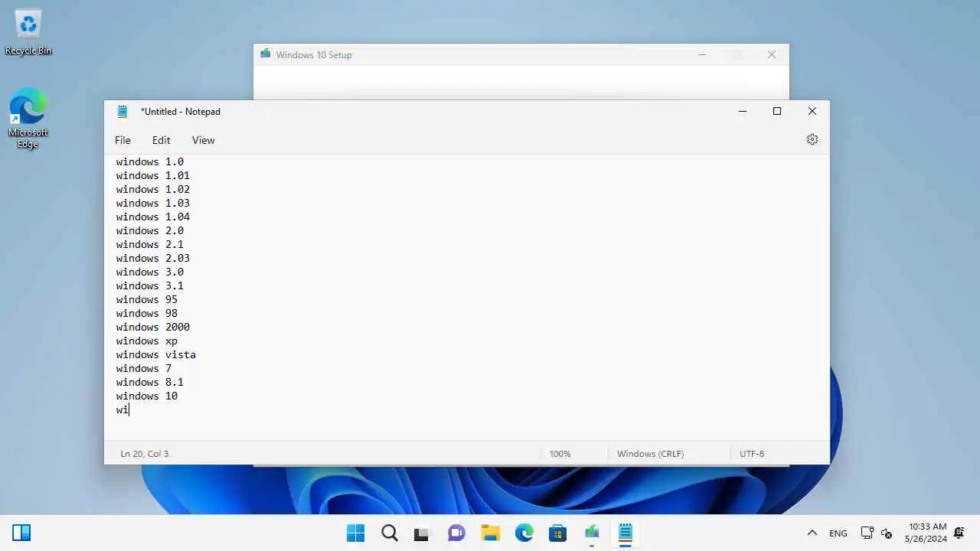
Task: Close the Windows 10 Setup window
Action: [x=772, y=54]
